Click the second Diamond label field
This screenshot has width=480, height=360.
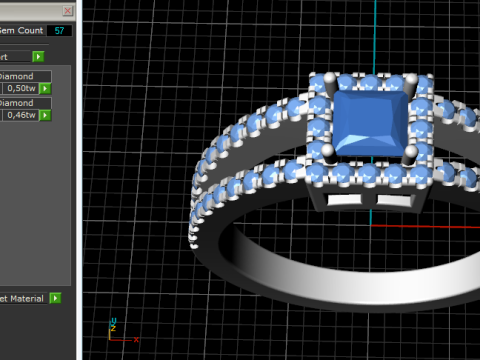click(25, 103)
